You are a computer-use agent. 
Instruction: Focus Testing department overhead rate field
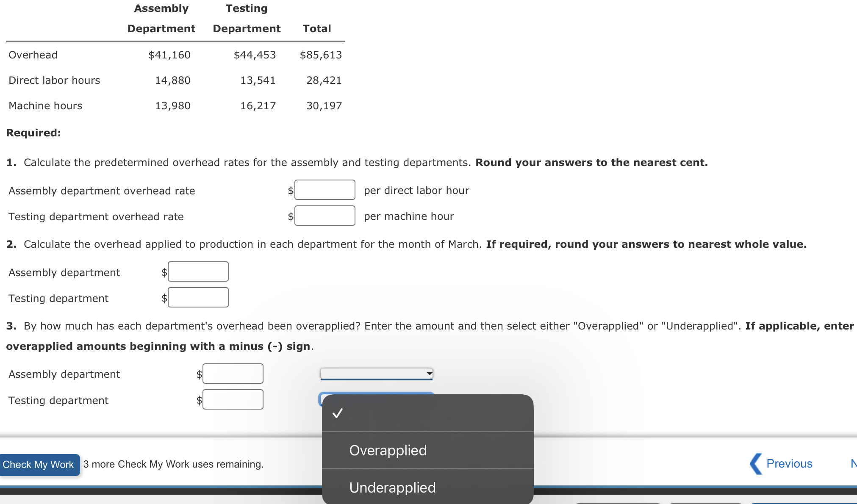324,216
